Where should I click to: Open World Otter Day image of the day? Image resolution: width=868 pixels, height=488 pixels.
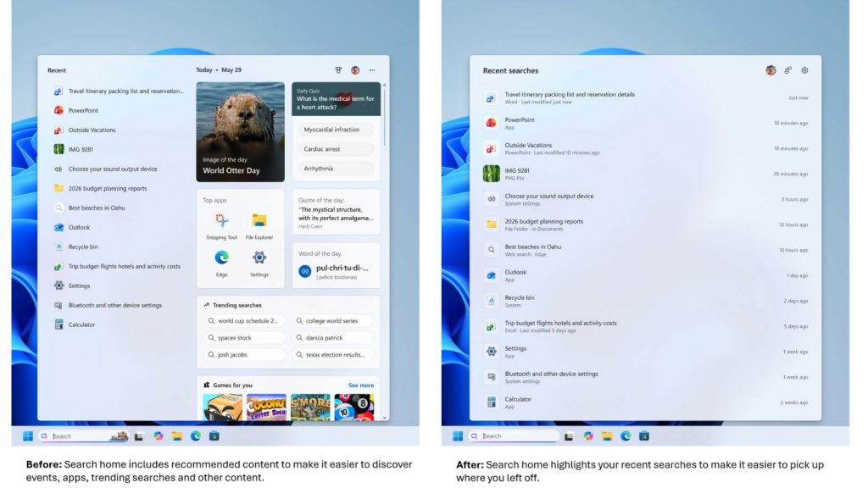(240, 131)
